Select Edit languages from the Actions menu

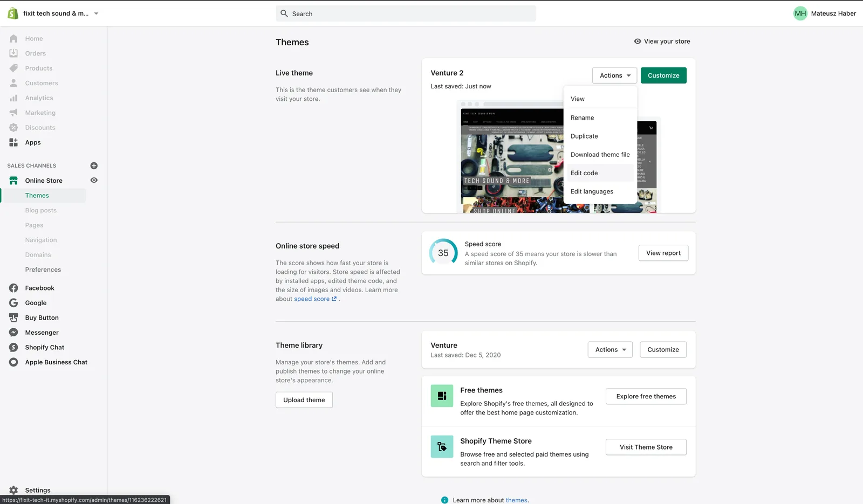click(x=600, y=191)
